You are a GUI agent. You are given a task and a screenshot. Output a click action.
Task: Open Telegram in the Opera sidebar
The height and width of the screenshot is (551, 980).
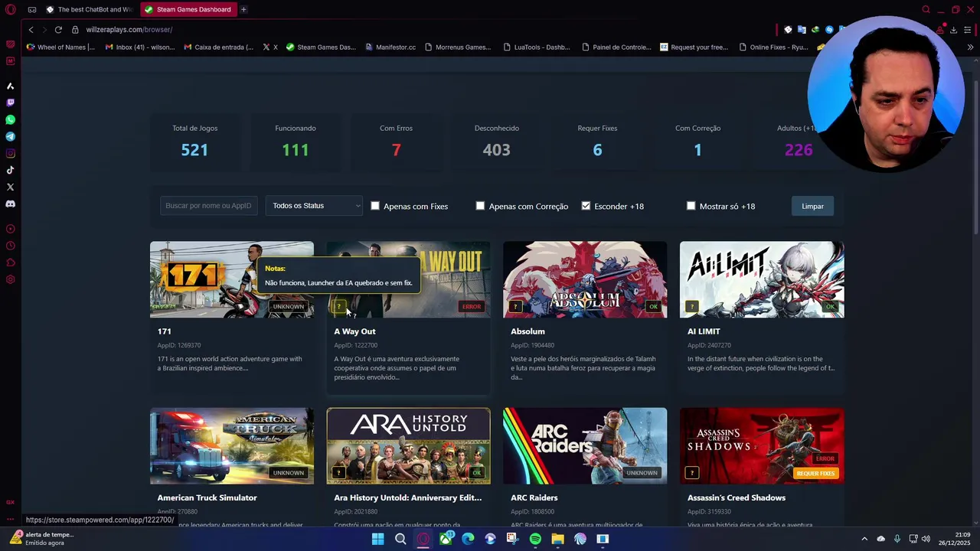point(11,136)
